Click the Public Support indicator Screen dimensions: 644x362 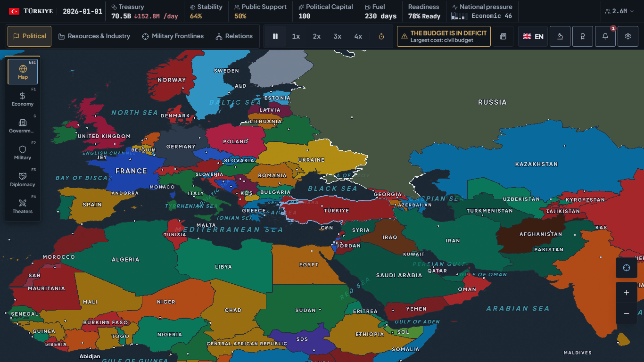pyautogui.click(x=260, y=11)
